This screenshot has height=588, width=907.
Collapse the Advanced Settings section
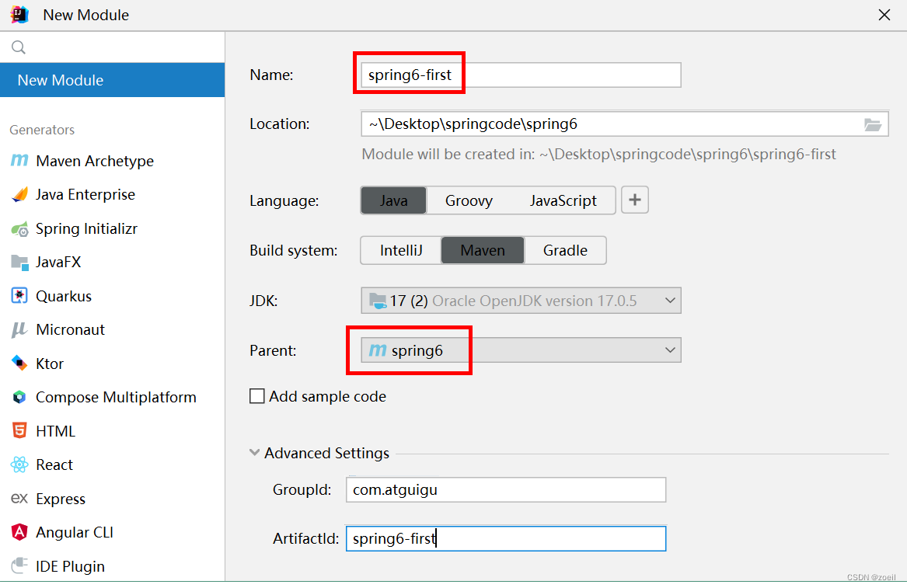coord(254,453)
